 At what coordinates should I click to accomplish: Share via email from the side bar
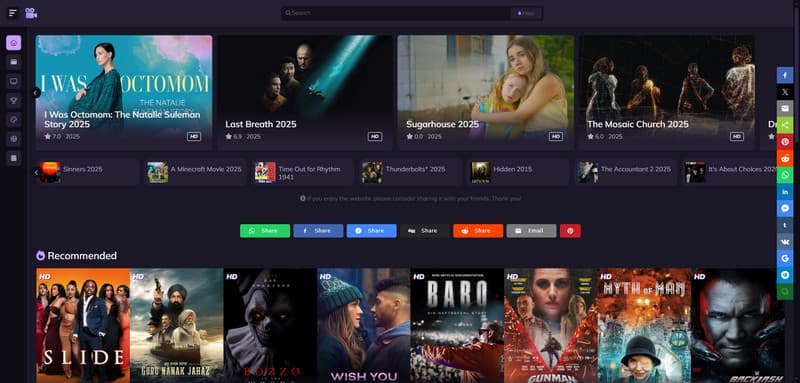pos(785,108)
